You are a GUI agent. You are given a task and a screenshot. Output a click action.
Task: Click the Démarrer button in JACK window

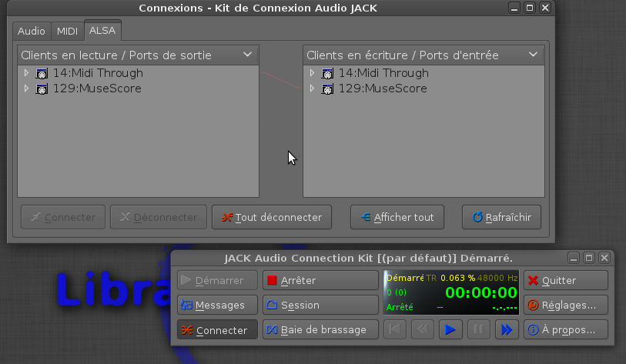click(218, 280)
